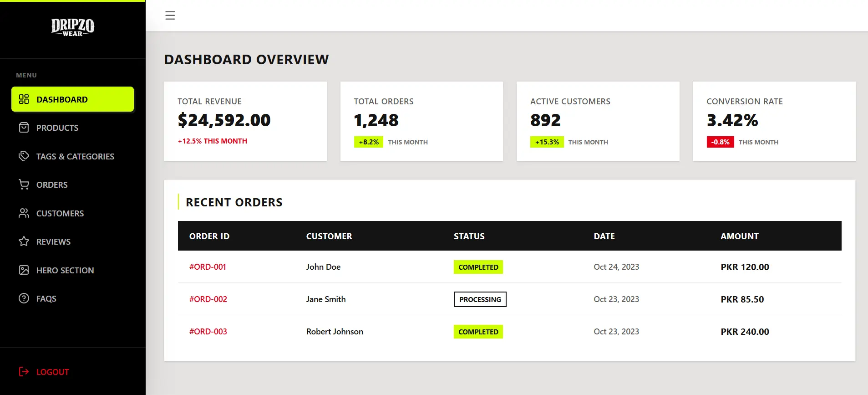
Task: Open the Customers menu label
Action: click(x=60, y=214)
